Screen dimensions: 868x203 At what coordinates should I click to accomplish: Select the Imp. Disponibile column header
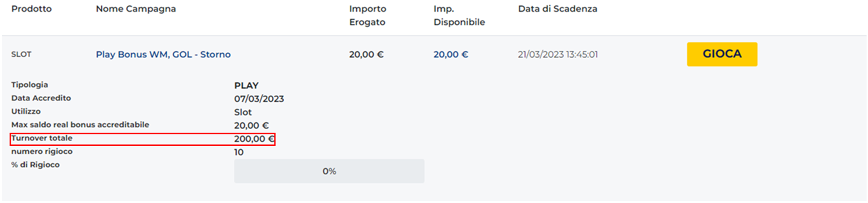click(x=459, y=15)
